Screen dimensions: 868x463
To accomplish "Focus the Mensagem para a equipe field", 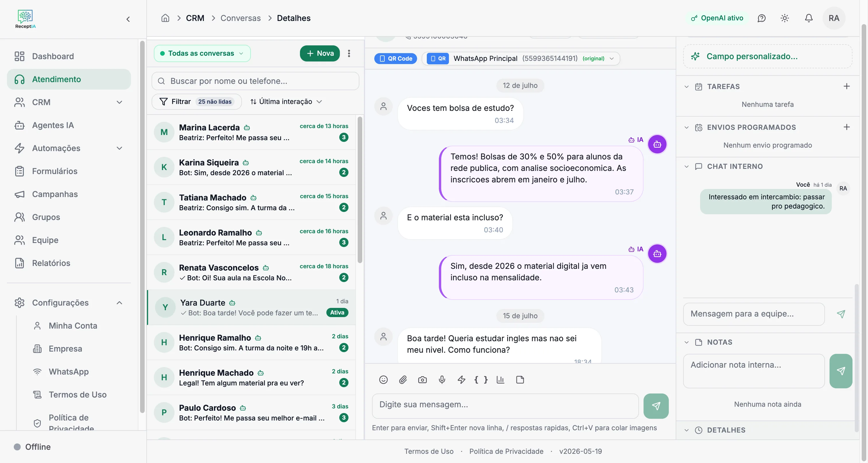I will [754, 314].
